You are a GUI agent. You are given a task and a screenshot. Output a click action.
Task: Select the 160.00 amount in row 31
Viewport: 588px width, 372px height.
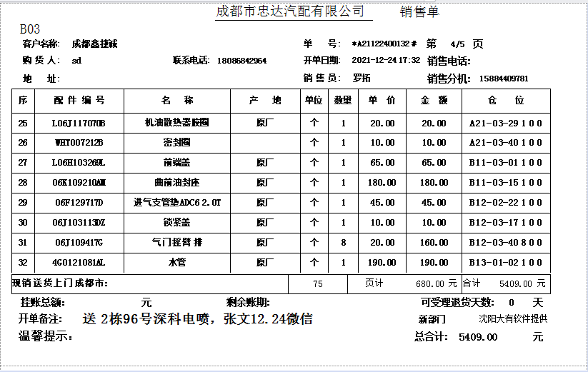click(433, 243)
